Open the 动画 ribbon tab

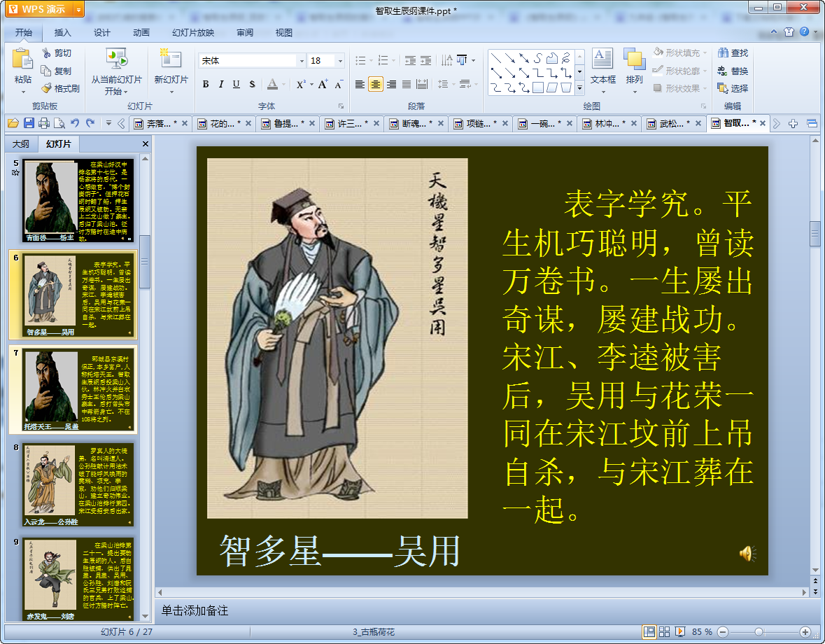click(141, 33)
